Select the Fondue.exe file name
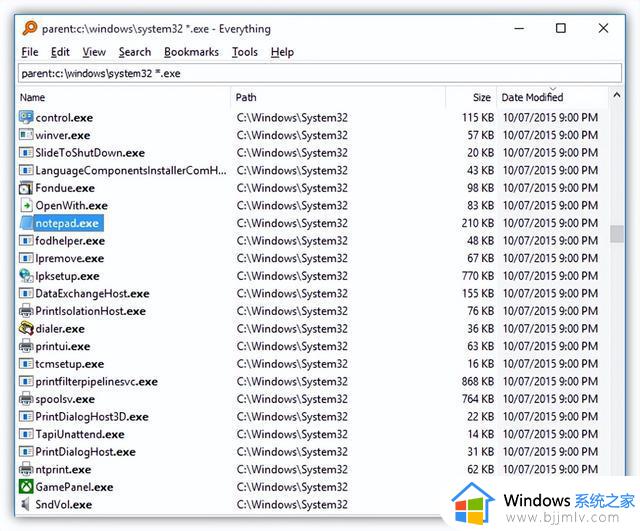The height and width of the screenshot is (531, 640). (65, 188)
